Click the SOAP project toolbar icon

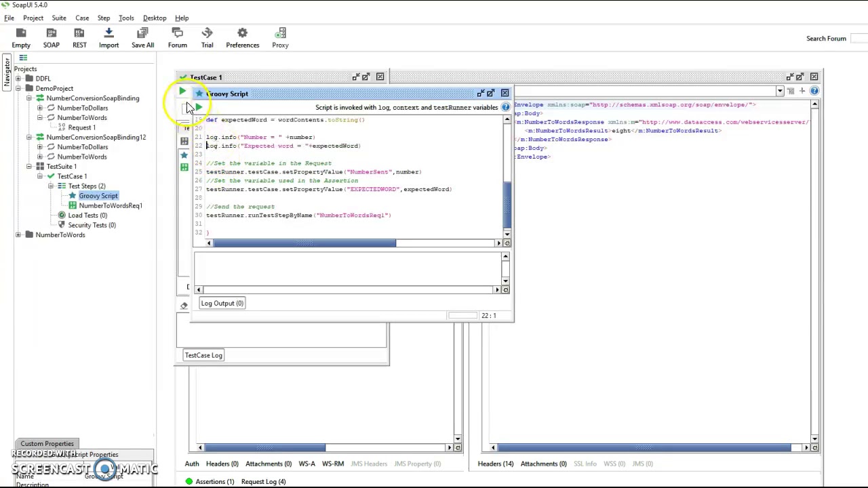coord(52,38)
